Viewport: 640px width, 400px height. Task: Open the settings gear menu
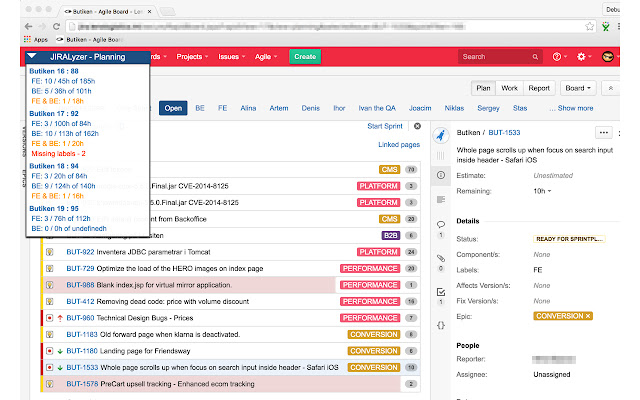click(x=581, y=57)
